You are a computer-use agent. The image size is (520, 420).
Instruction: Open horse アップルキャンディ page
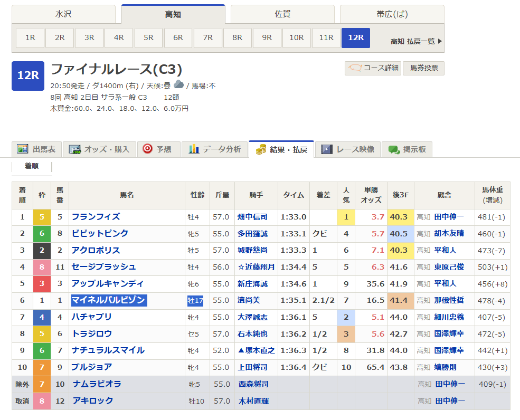pos(108,284)
